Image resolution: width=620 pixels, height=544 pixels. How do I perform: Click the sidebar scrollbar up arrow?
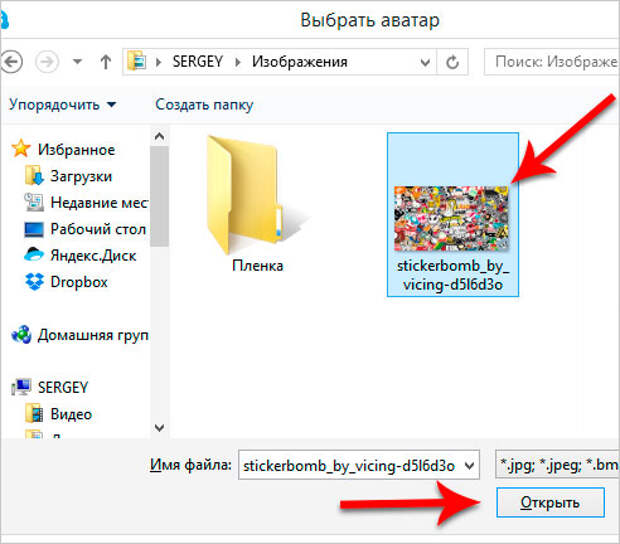click(x=159, y=136)
